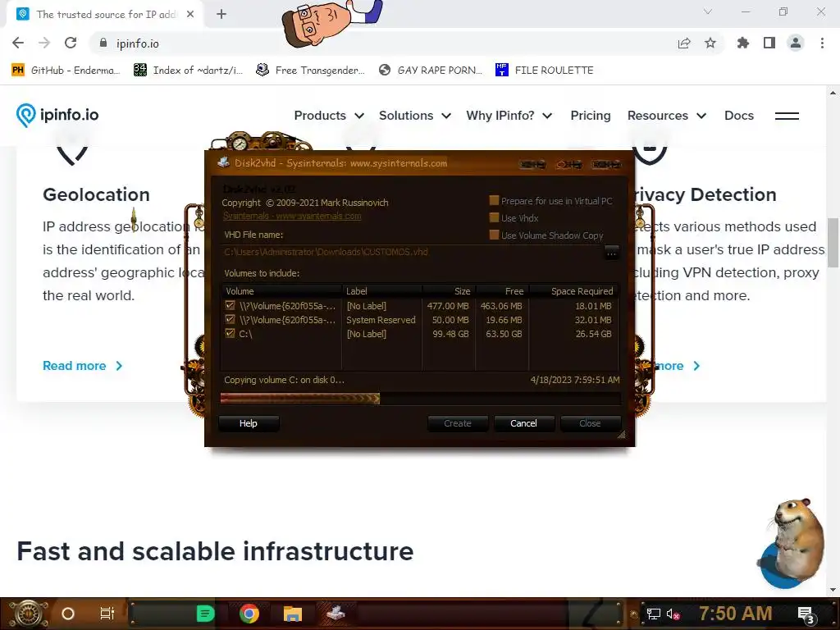
Task: Open a new browser tab
Action: 221,14
